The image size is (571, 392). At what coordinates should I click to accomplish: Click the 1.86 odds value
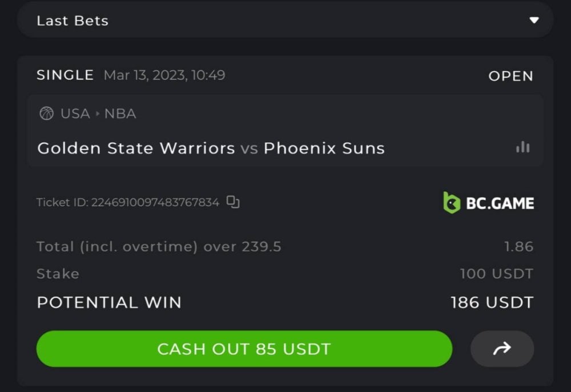(518, 246)
